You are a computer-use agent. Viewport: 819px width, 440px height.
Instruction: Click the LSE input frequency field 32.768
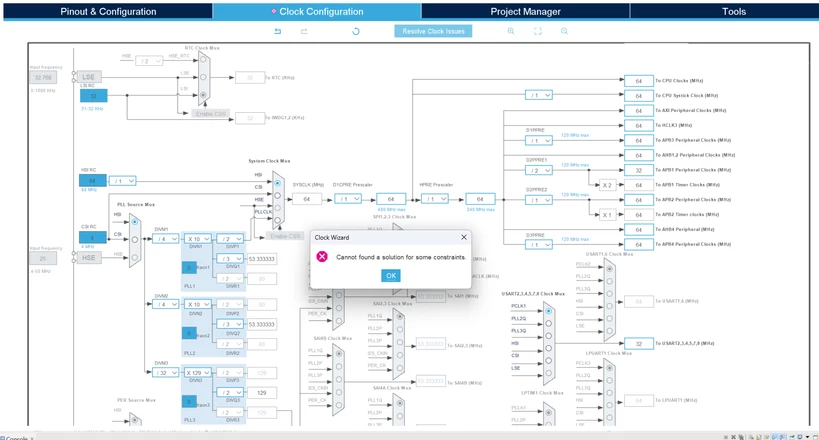point(43,77)
